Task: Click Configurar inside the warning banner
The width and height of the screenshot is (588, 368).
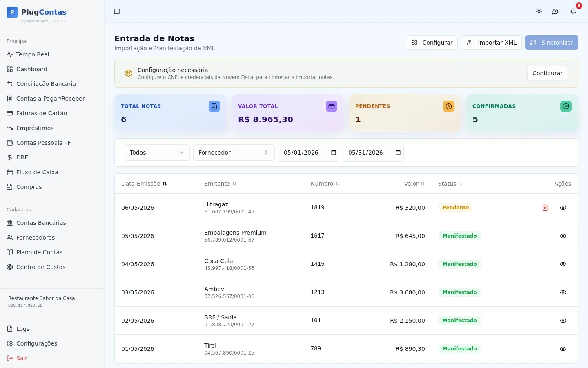Action: (x=548, y=73)
